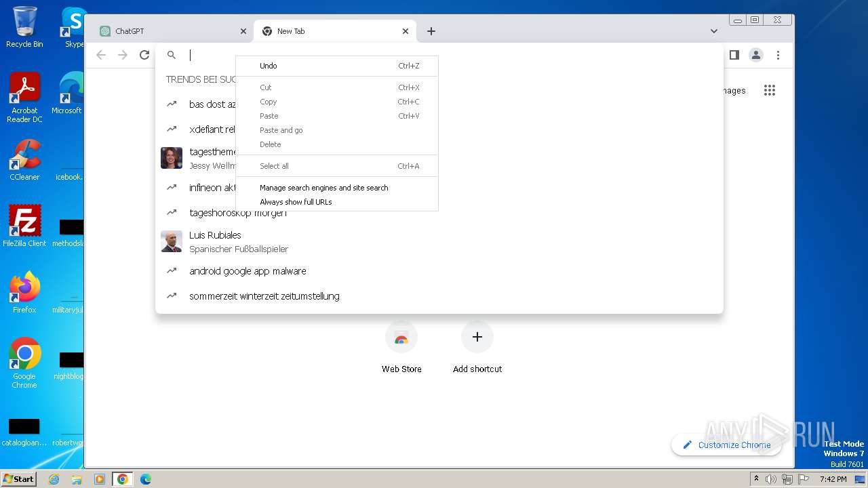Close the New Tab tab
Screen dimensions: 868x488
pyautogui.click(x=406, y=31)
